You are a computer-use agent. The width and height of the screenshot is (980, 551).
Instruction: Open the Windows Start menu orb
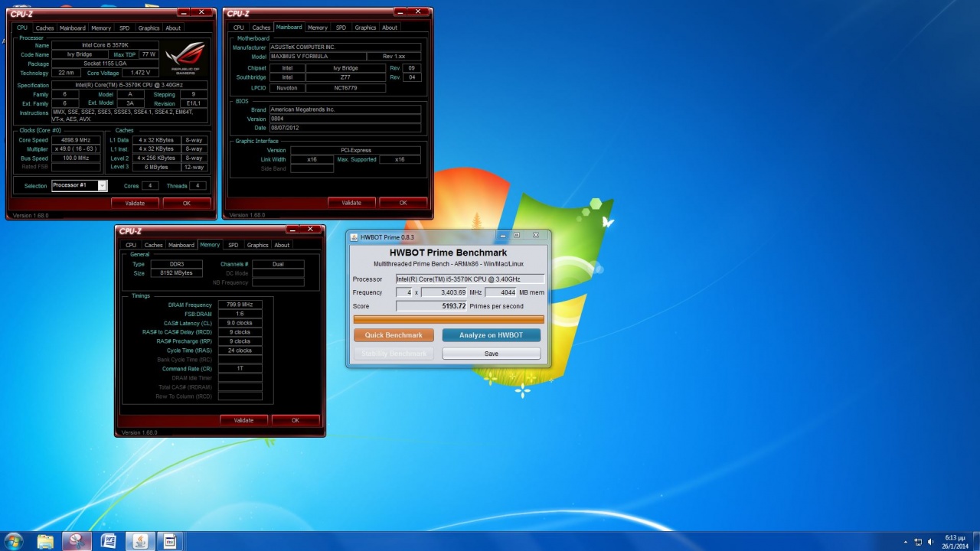tap(14, 541)
